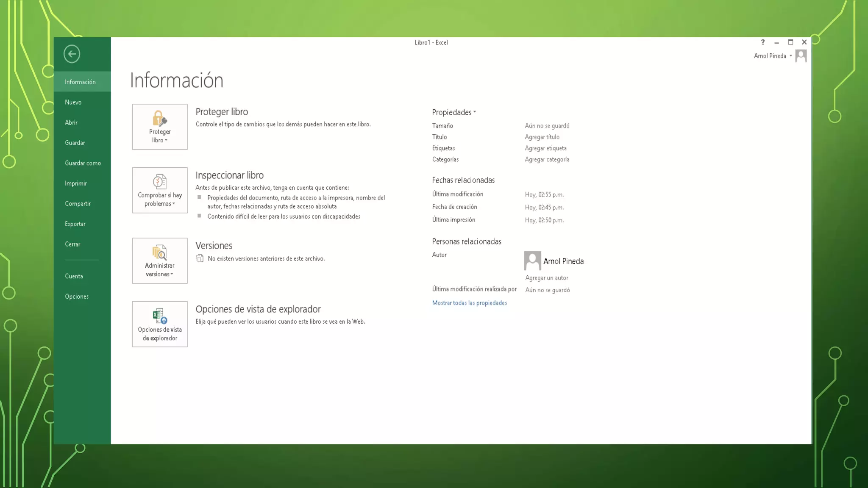Click Agregar etiqueta property field
The width and height of the screenshot is (868, 488).
[545, 148]
